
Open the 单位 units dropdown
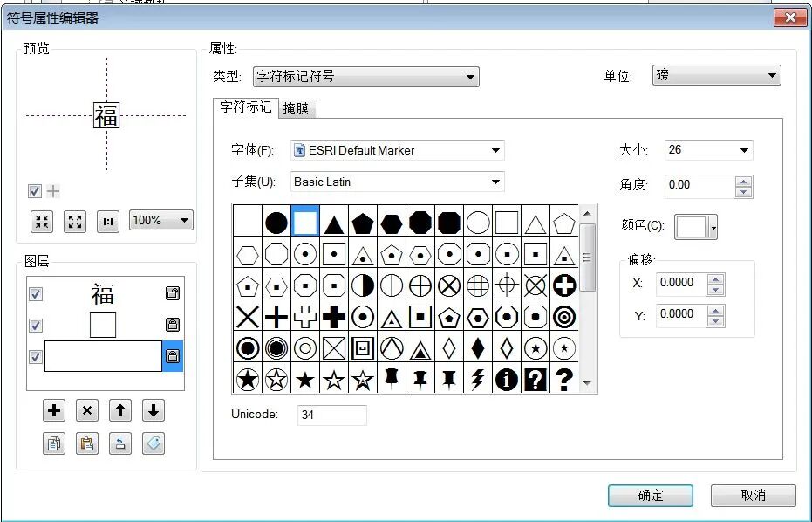pyautogui.click(x=717, y=75)
